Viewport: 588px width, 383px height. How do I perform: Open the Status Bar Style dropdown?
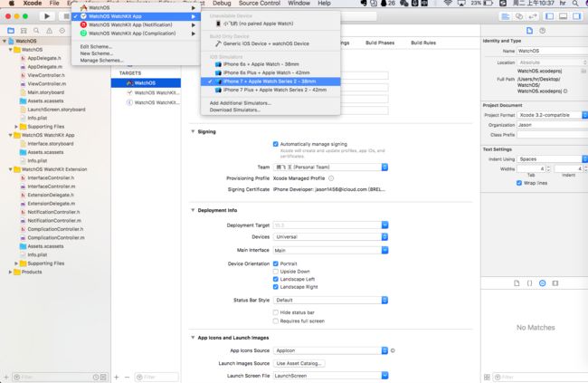pyautogui.click(x=330, y=300)
